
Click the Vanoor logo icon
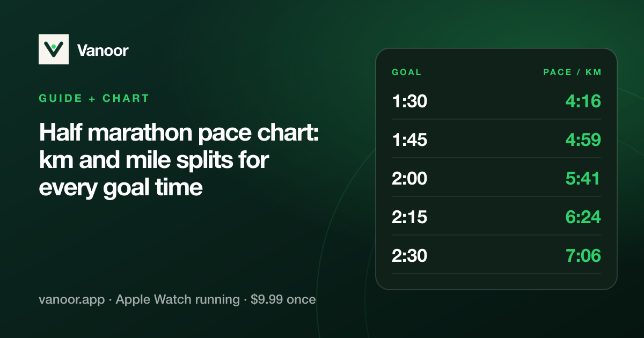pyautogui.click(x=54, y=49)
